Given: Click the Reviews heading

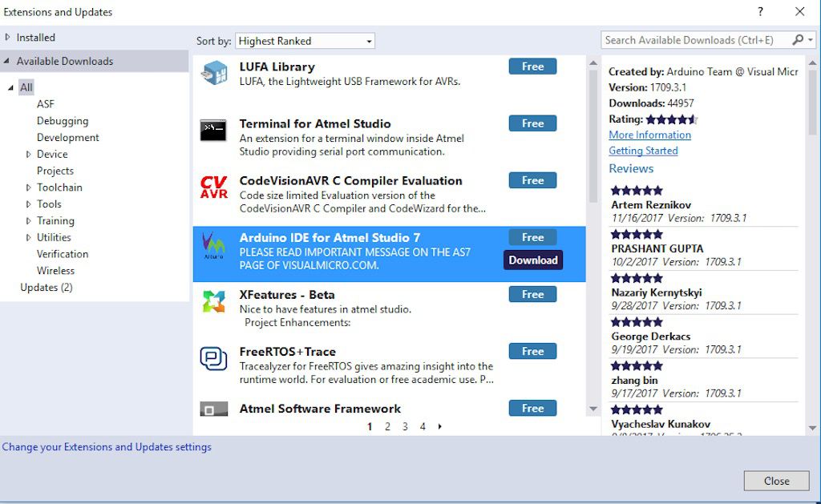Looking at the screenshot, I should [x=631, y=168].
